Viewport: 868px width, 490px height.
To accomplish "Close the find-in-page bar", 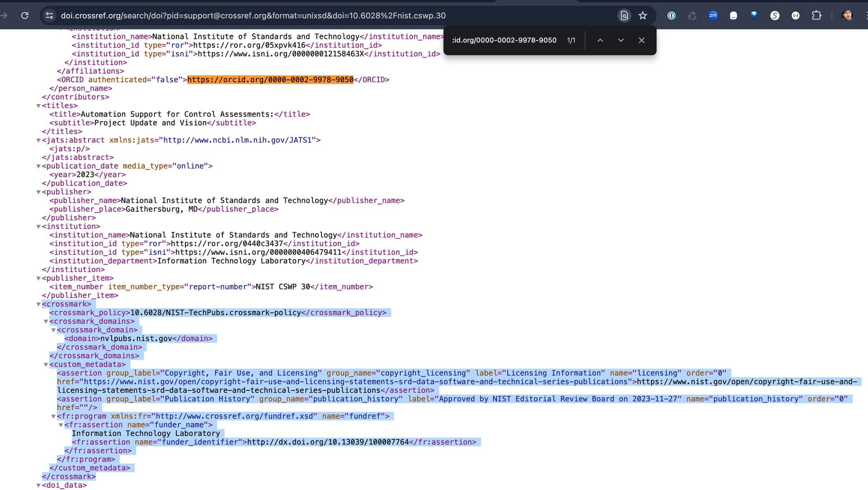I will click(x=642, y=40).
